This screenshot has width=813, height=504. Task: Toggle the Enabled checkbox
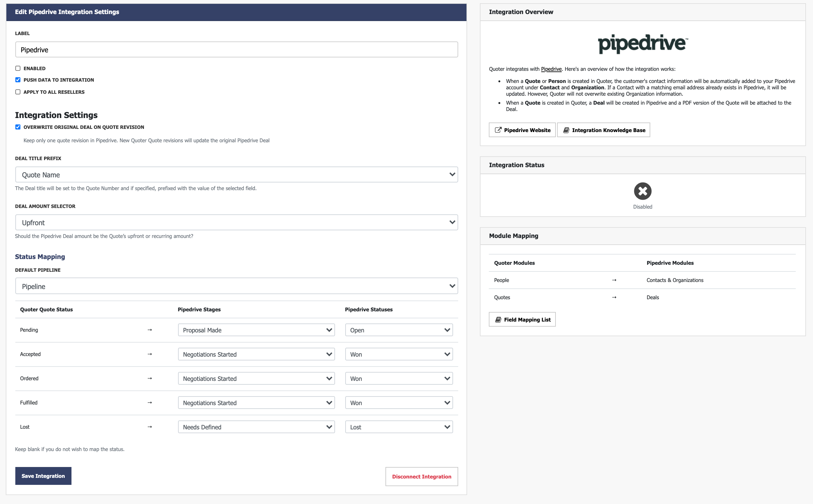tap(18, 68)
